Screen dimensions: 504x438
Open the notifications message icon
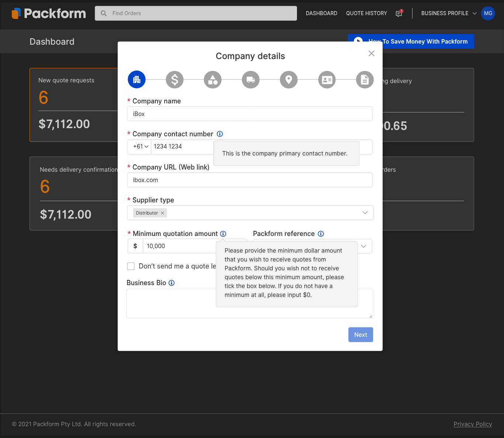click(x=399, y=14)
